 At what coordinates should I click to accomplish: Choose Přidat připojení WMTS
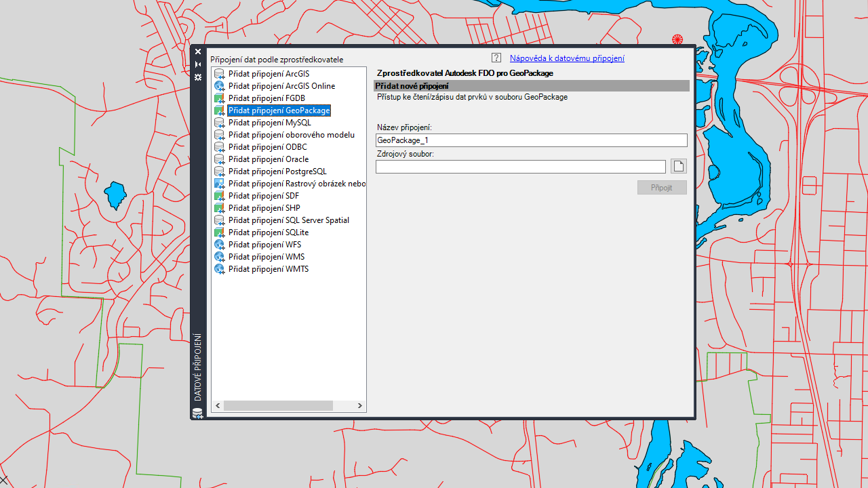coord(268,269)
